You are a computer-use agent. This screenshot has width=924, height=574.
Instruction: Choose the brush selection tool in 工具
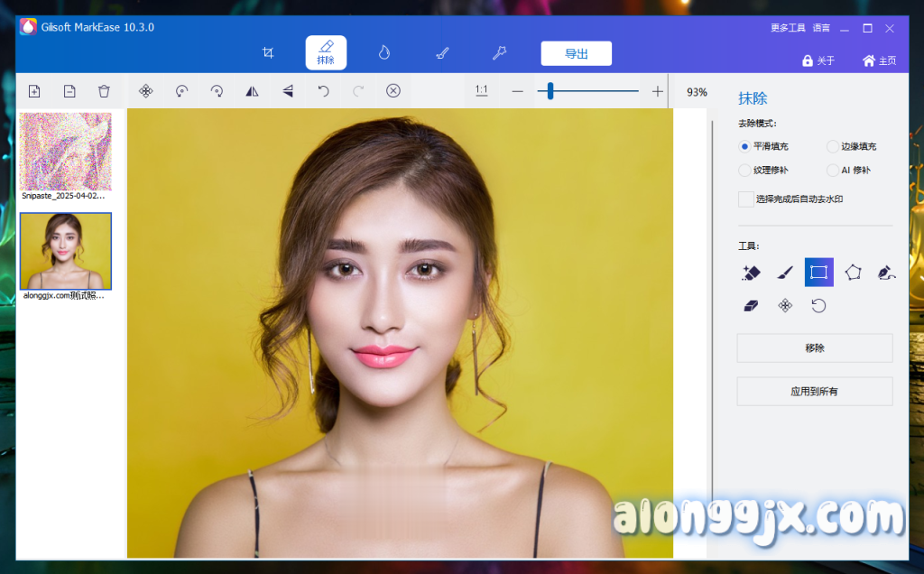pyautogui.click(x=785, y=272)
